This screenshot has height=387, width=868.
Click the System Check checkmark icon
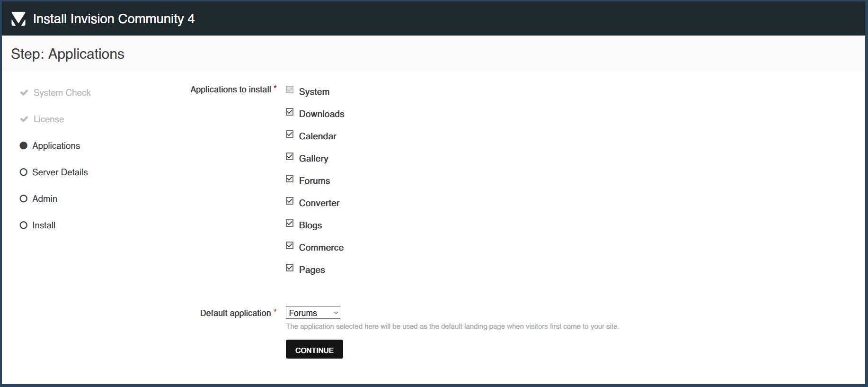click(x=24, y=93)
